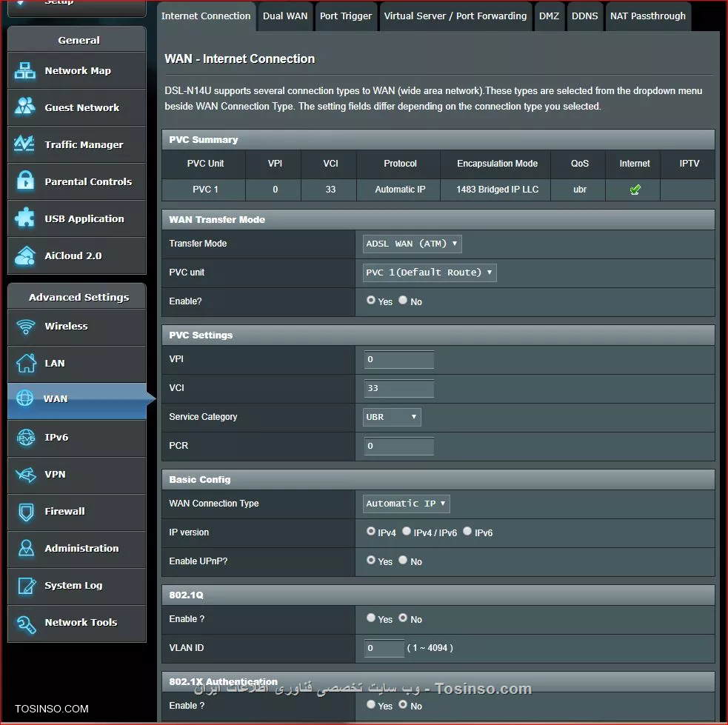Choose IPv4 / IPv6 as IP version
This screenshot has width=728, height=725.
pyautogui.click(x=407, y=531)
